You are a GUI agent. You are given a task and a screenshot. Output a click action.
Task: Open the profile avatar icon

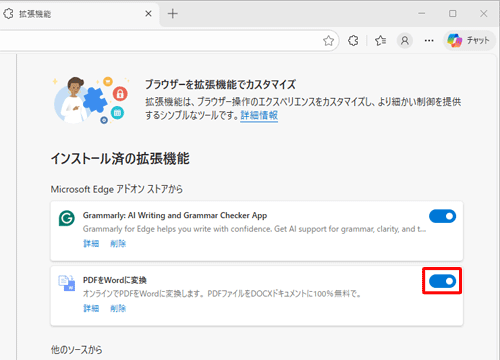(x=405, y=41)
